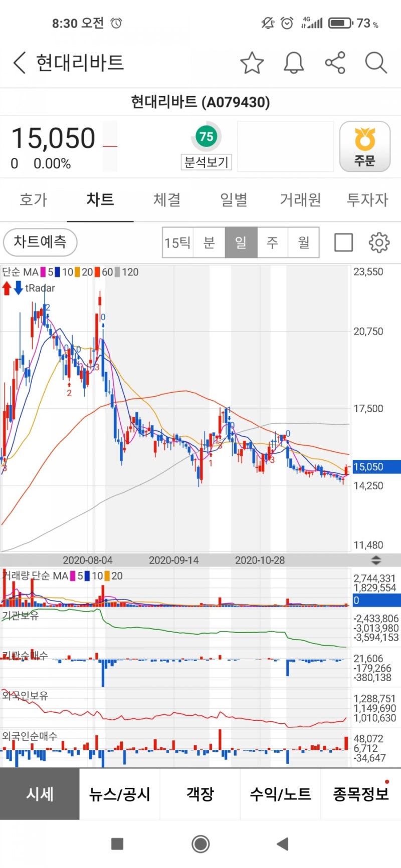Open the 거래원 tab

pos(300,200)
